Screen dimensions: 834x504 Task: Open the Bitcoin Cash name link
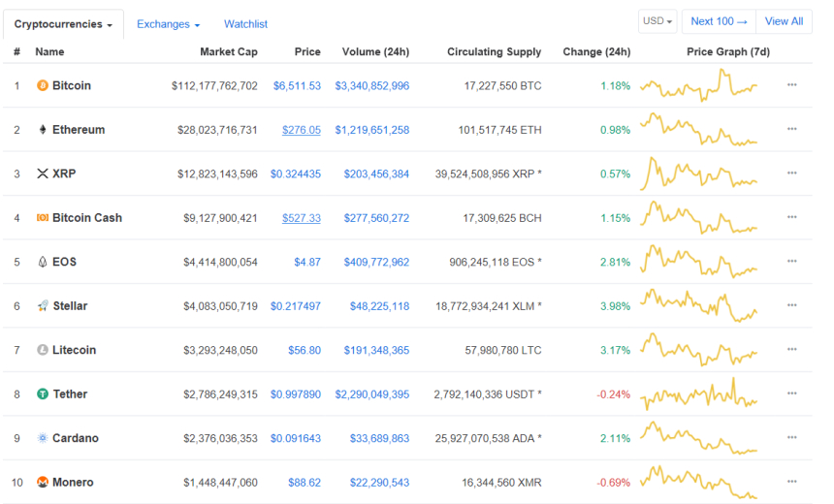(x=87, y=218)
